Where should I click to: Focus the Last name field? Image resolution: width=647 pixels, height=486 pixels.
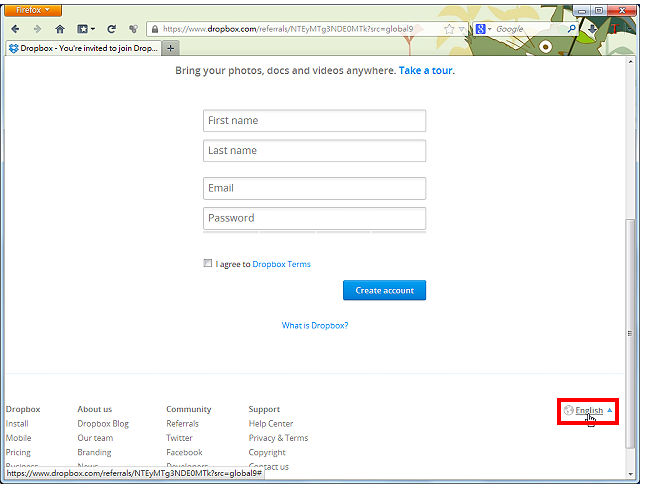314,151
